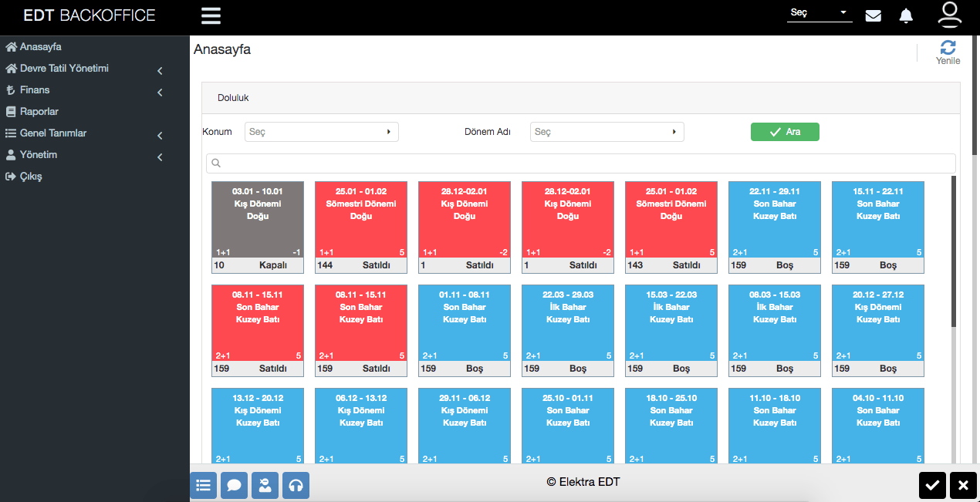This screenshot has width=980, height=502.
Task: Open the mail envelope icon
Action: click(873, 15)
